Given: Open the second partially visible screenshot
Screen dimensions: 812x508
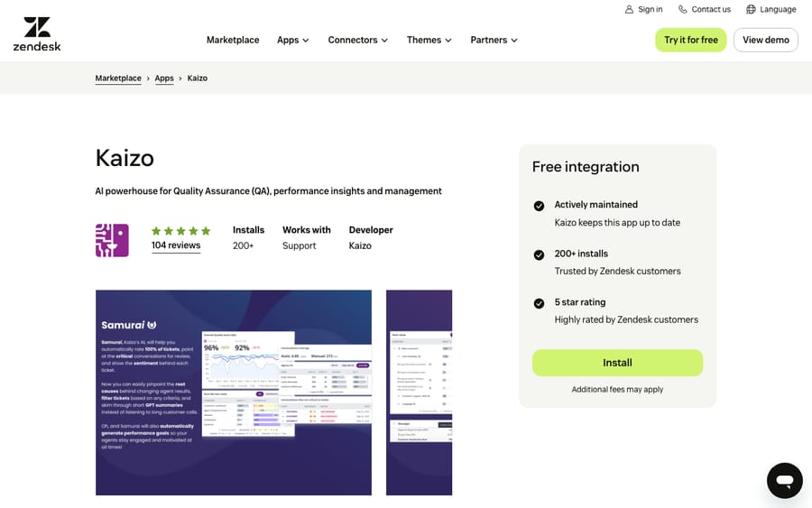Looking at the screenshot, I should coord(419,393).
